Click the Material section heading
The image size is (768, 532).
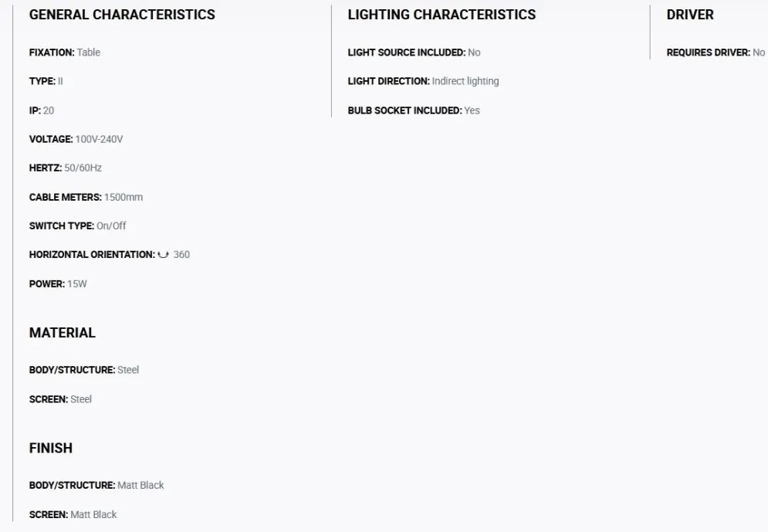pyautogui.click(x=63, y=333)
